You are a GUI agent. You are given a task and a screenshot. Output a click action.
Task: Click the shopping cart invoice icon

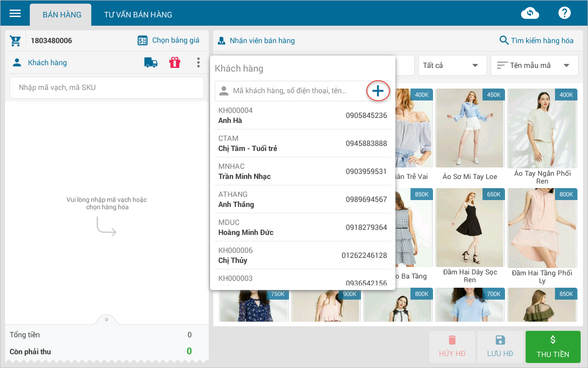click(x=15, y=41)
